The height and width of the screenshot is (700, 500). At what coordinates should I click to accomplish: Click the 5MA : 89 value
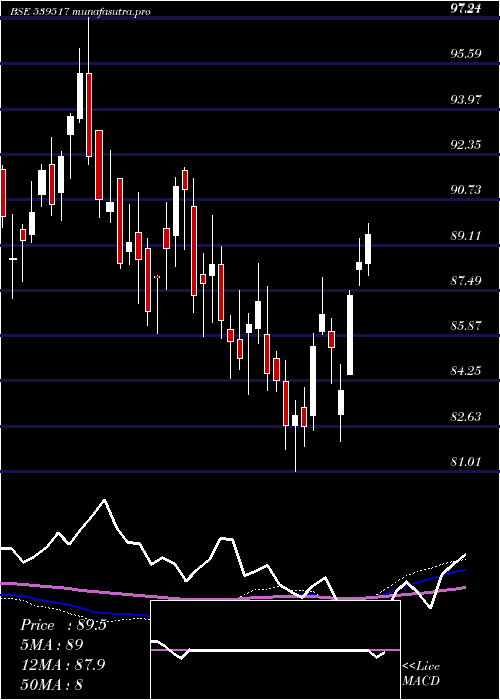point(52,645)
